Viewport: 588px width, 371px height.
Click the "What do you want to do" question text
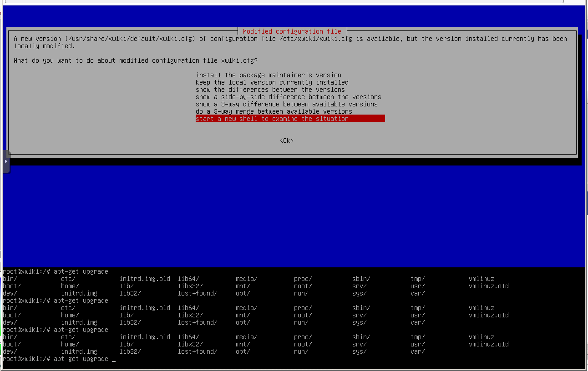136,60
